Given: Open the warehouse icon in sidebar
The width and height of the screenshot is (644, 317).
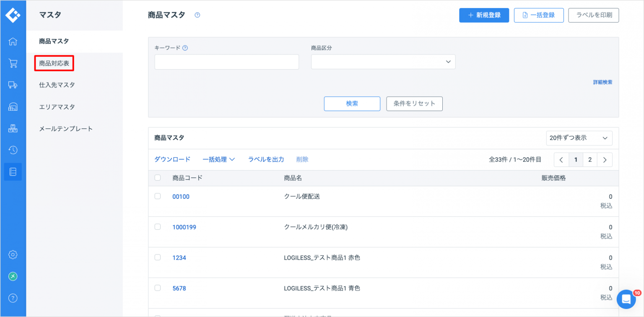Looking at the screenshot, I should point(13,107).
